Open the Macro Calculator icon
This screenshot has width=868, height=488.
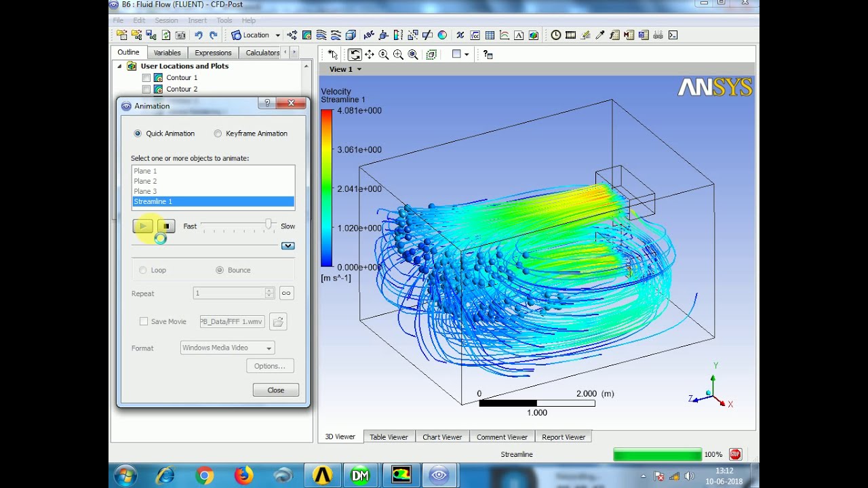pyautogui.click(x=629, y=35)
